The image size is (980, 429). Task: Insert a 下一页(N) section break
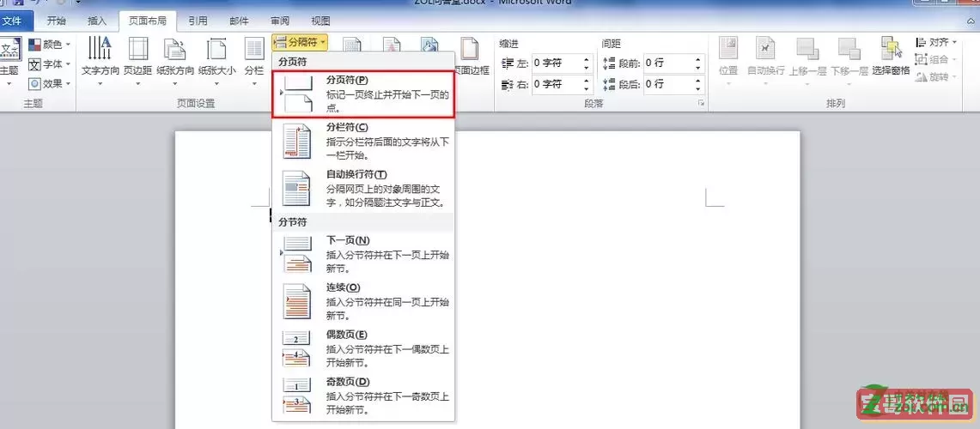click(x=363, y=254)
